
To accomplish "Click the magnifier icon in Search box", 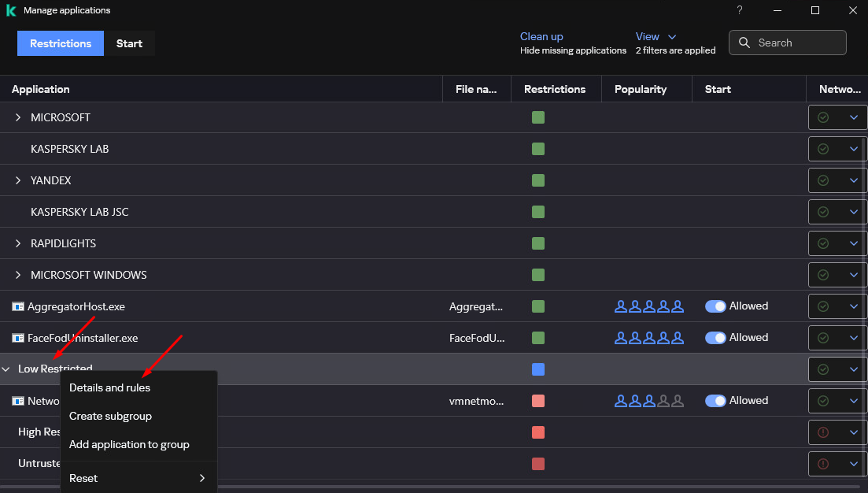I will tap(744, 43).
